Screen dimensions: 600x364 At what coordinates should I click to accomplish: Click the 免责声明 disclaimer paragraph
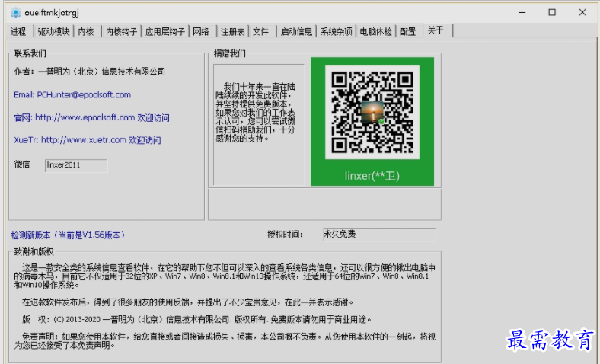tap(225, 340)
